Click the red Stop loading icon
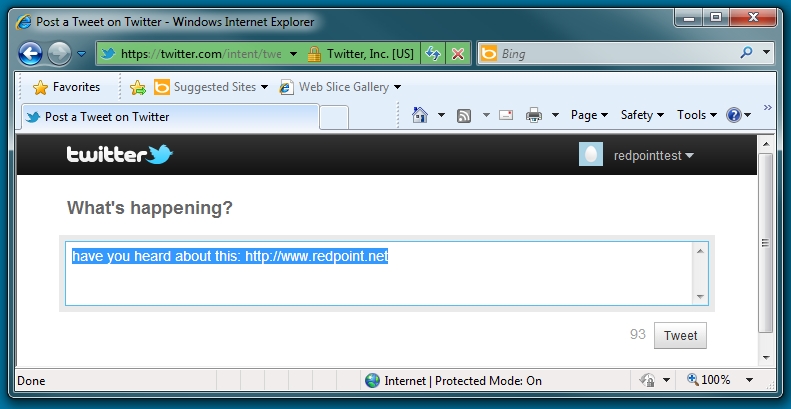 [458, 54]
